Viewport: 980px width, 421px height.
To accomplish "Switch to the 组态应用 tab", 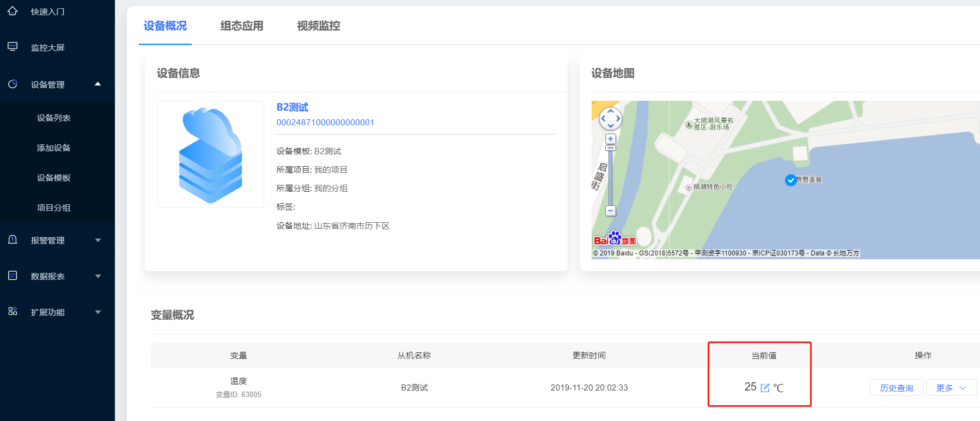I will [x=241, y=26].
